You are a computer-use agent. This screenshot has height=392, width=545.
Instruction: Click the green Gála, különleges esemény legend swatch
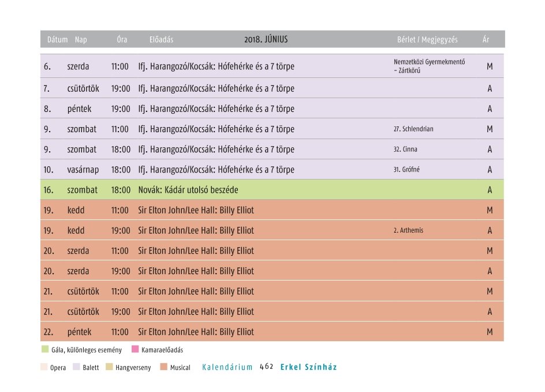pos(45,349)
